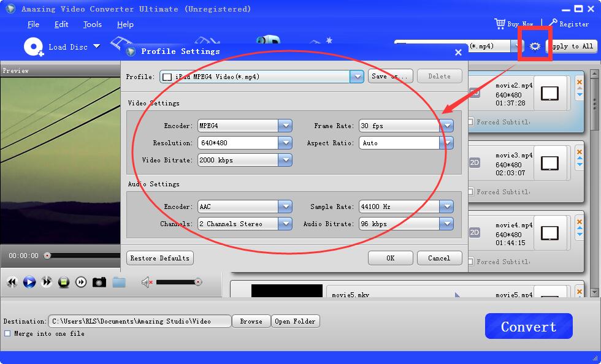Screen dimensions: 601x364
Task: Click the Apply to All button
Action: pyautogui.click(x=572, y=47)
